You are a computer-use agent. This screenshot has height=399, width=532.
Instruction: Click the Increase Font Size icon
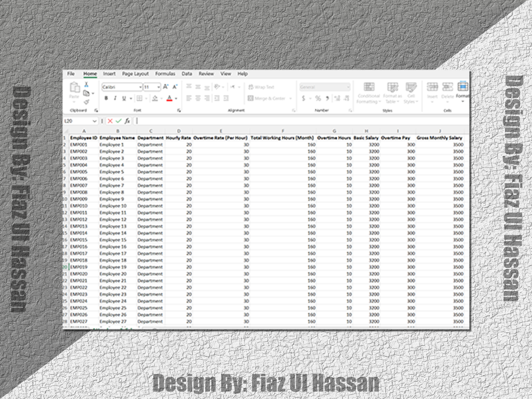165,87
